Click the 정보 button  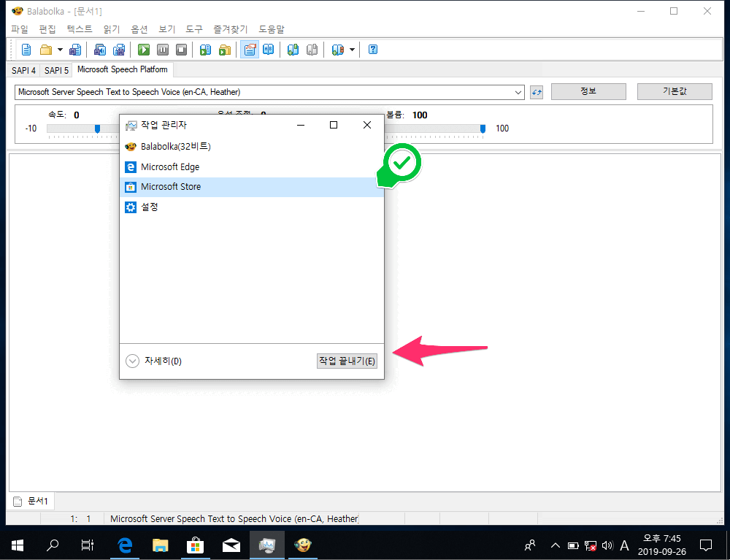coord(588,91)
